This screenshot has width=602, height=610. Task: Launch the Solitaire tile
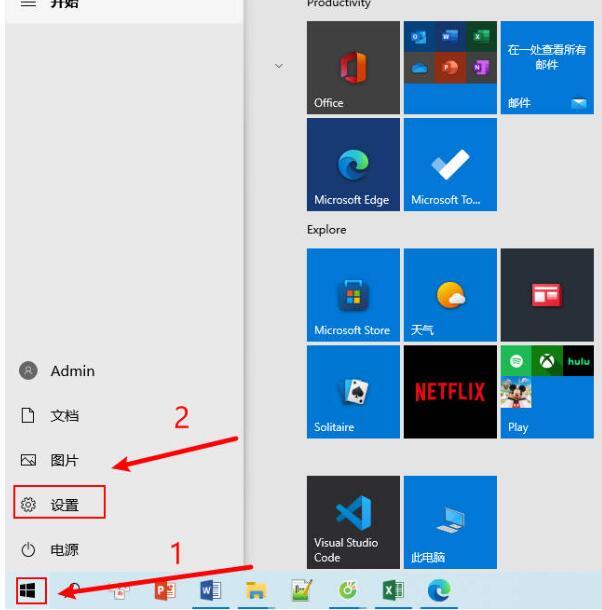click(x=353, y=392)
